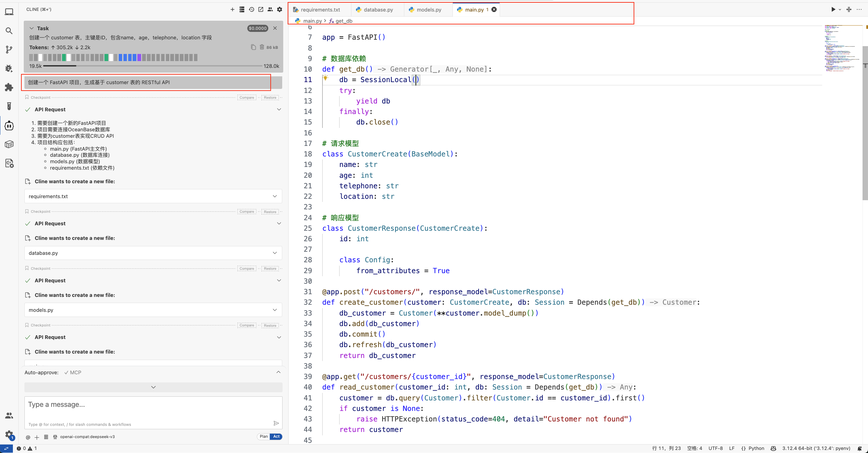
Task: Switch to the database.py tab
Action: click(378, 10)
